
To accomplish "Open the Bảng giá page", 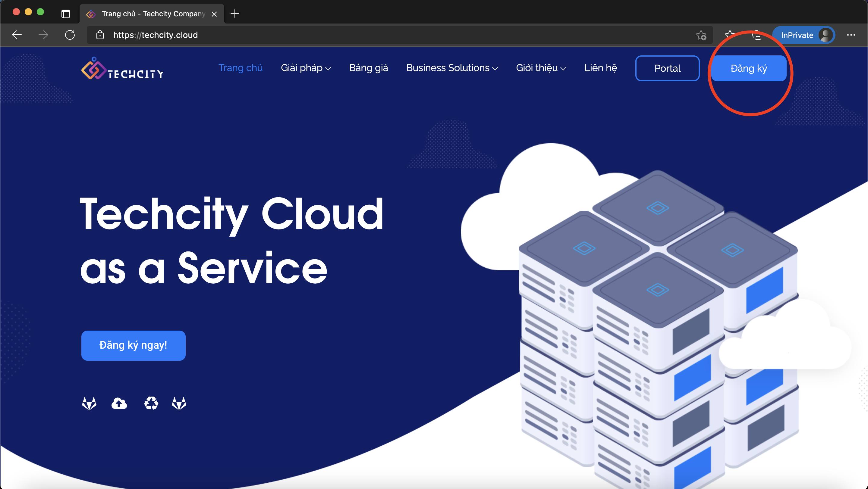I will 369,68.
